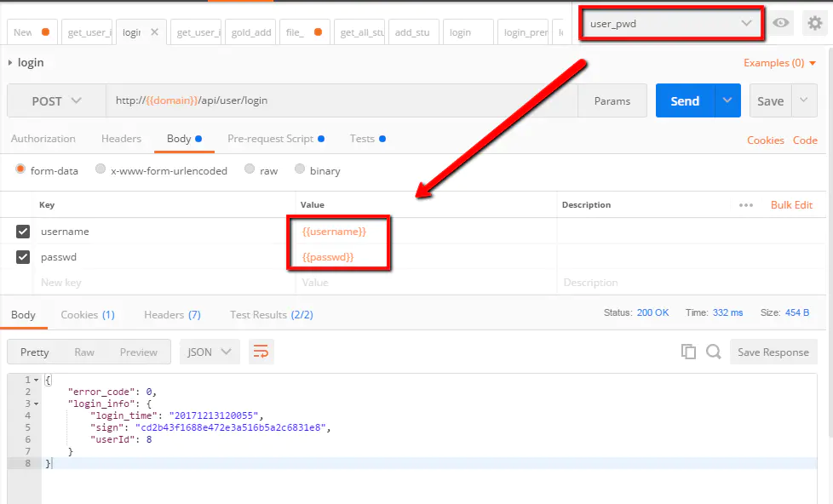This screenshot has width=833, height=504.
Task: Click the request URL field
Action: (x=342, y=100)
